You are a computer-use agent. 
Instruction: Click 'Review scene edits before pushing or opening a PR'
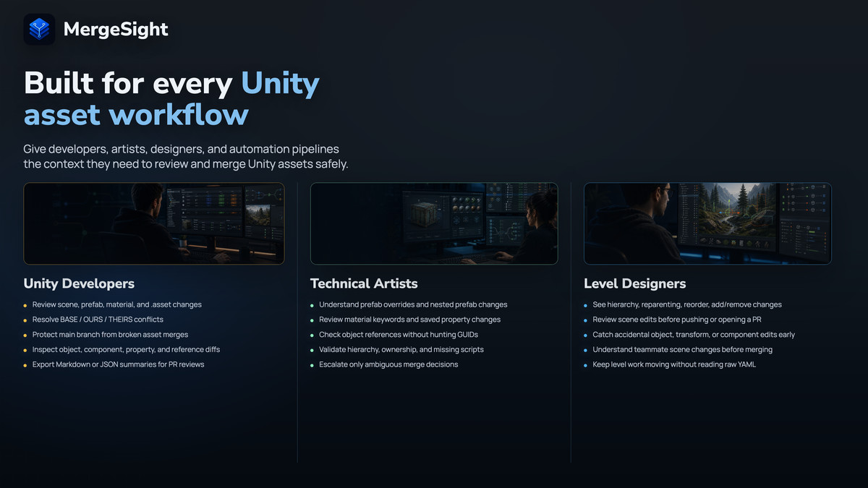click(677, 320)
